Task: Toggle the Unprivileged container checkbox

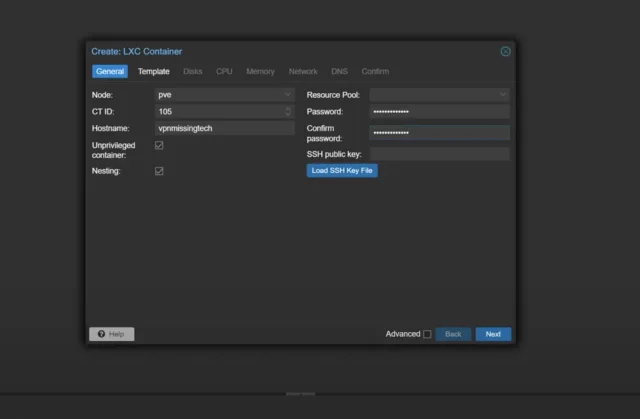Action: tap(159, 145)
